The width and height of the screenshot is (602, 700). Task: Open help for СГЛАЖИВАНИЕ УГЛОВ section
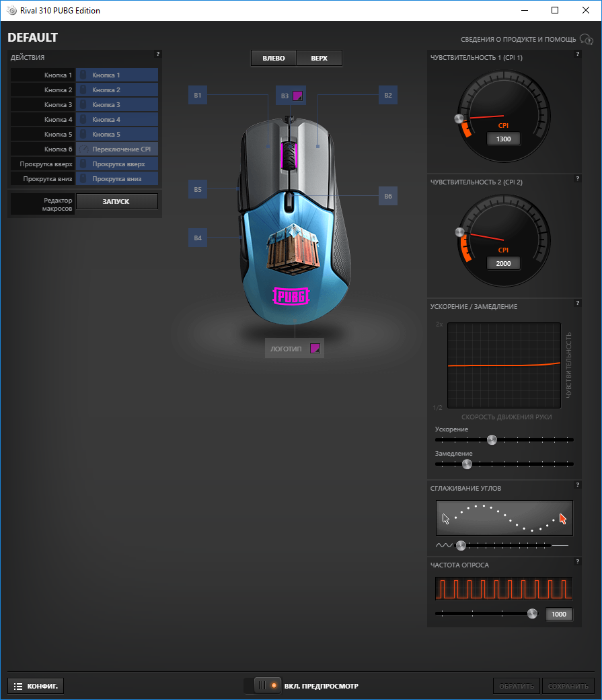pos(578,485)
